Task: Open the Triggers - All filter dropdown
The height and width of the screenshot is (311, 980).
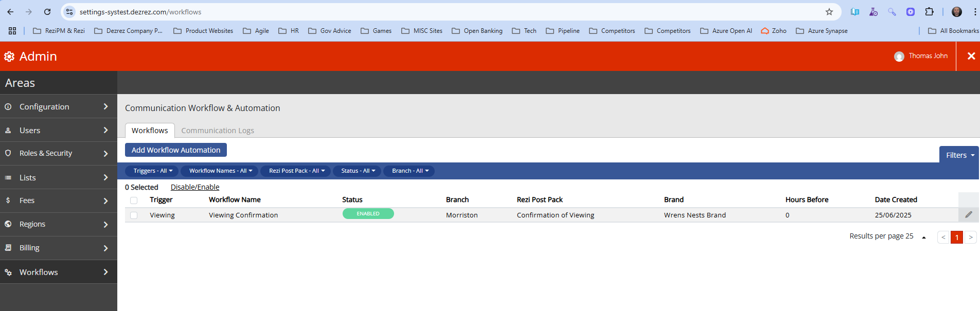Action: tap(153, 171)
